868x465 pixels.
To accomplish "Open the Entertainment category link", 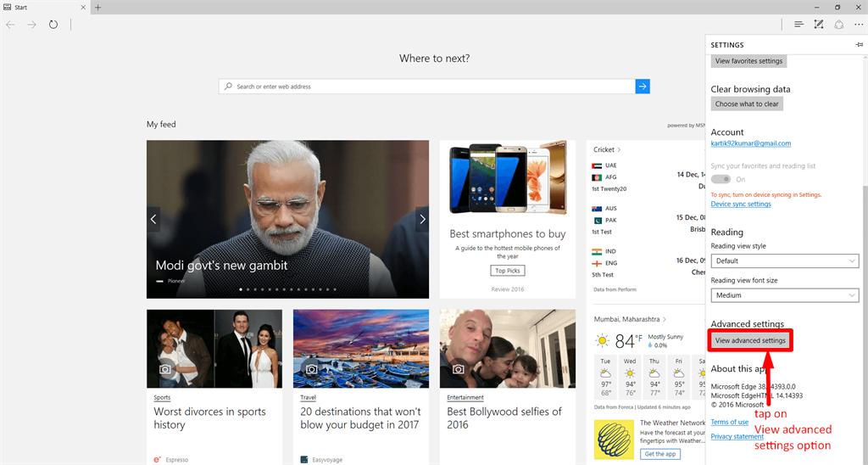I will 465,397.
